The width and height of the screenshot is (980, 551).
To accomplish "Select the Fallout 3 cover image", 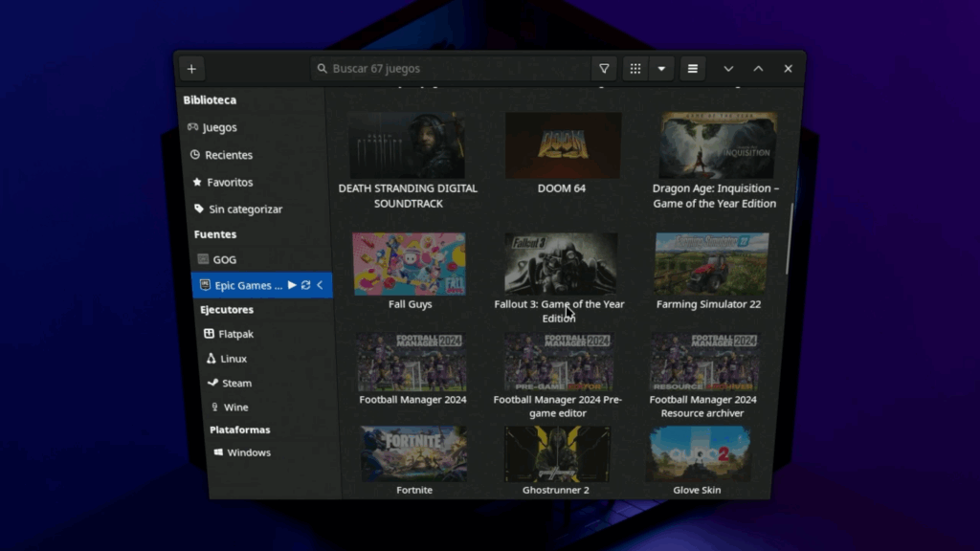I will (x=561, y=264).
